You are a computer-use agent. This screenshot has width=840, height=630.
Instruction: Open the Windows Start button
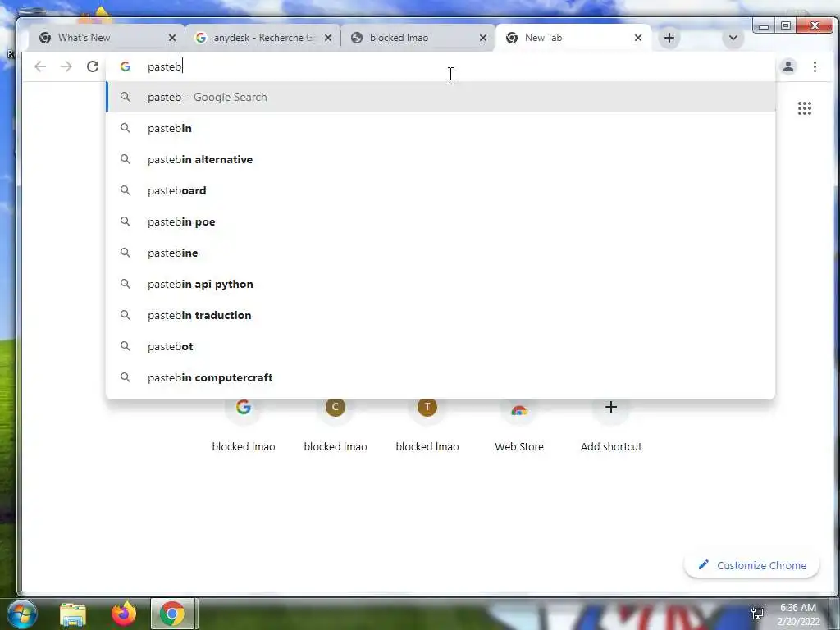point(22,614)
